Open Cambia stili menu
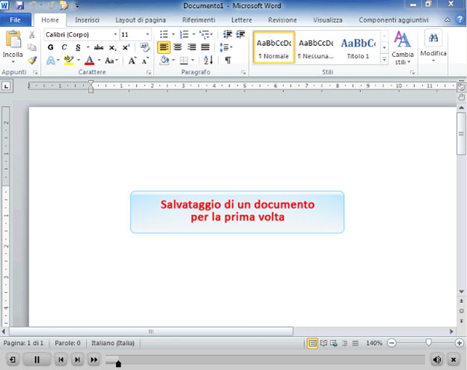Screen dimensions: 467x370 [402, 48]
